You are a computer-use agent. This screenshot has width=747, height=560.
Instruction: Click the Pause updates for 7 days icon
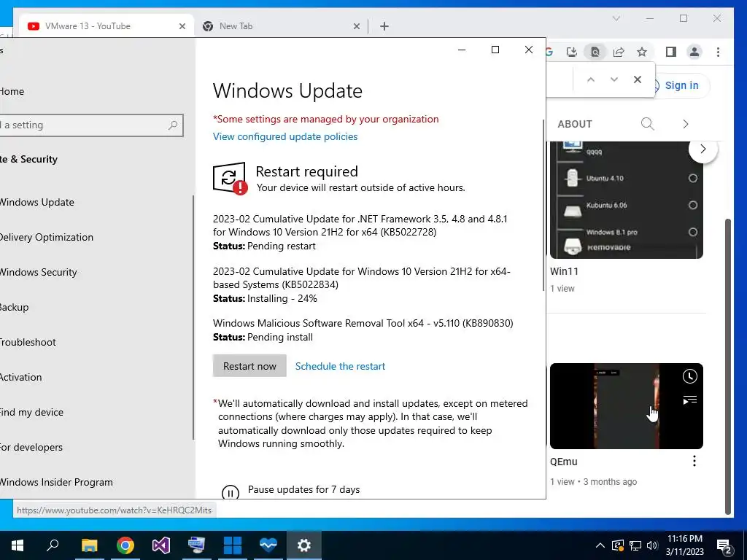[x=231, y=492]
